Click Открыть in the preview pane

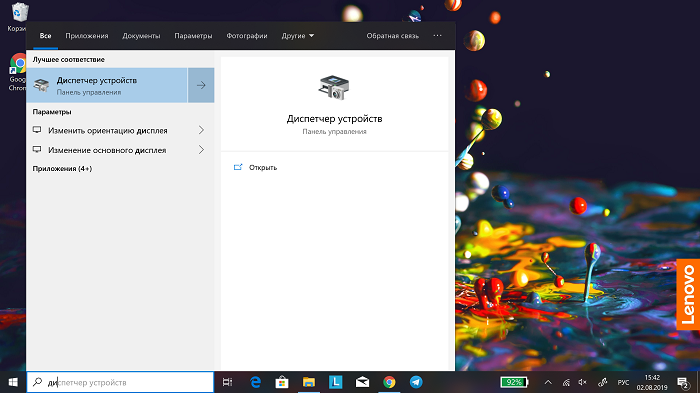click(262, 167)
